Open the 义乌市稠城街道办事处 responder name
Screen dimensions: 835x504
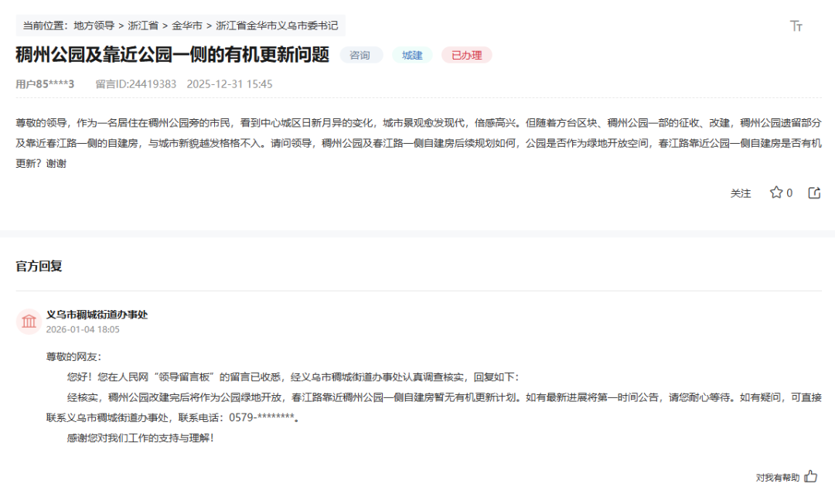click(97, 315)
